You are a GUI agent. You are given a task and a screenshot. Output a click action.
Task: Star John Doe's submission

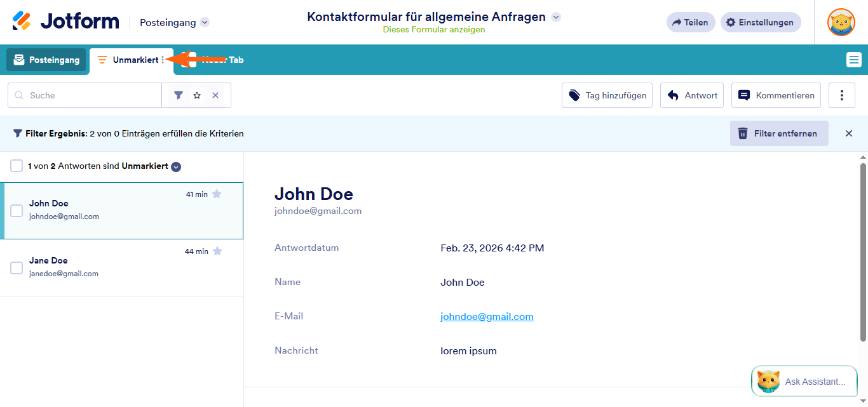(x=217, y=195)
